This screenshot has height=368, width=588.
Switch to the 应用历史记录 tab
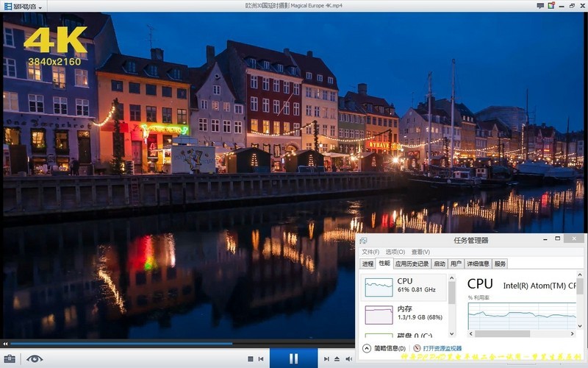click(412, 263)
